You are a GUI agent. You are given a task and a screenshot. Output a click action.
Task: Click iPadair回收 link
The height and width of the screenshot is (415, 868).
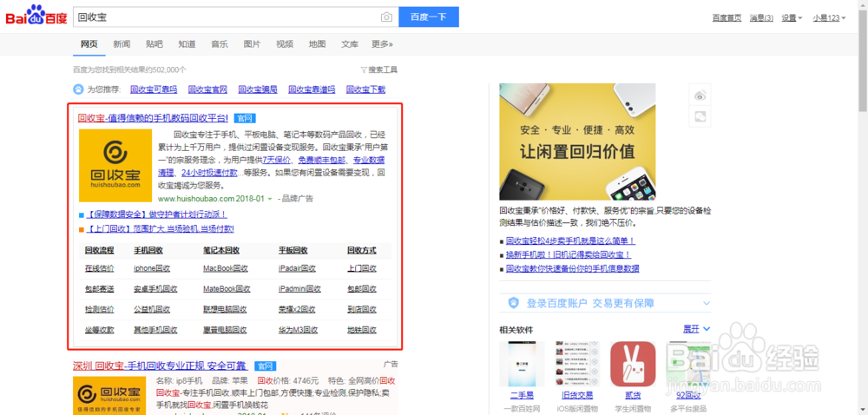[x=297, y=268]
